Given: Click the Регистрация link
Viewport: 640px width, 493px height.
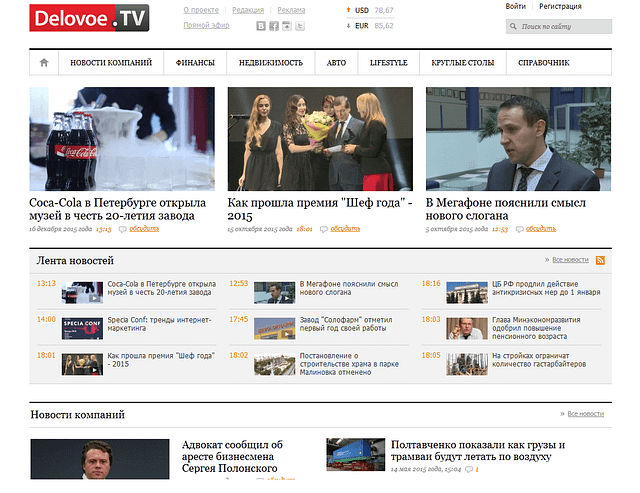Looking at the screenshot, I should [560, 7].
